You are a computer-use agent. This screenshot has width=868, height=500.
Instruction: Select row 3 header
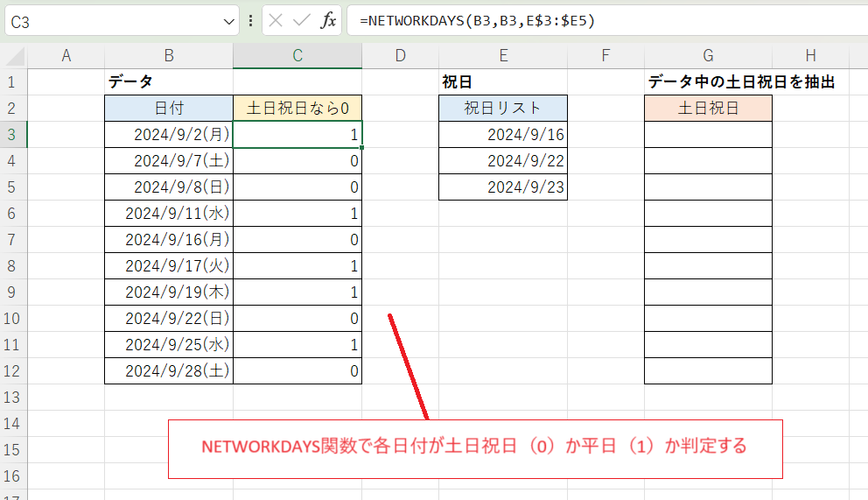(x=13, y=135)
